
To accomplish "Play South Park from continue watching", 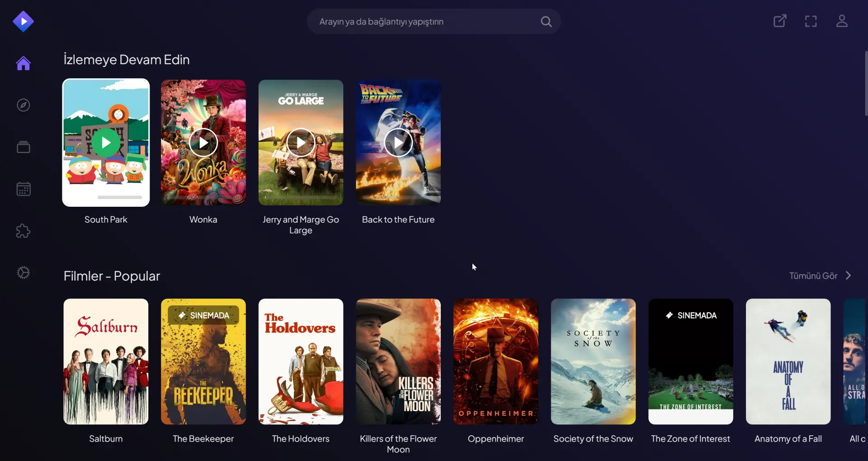I will point(106,143).
